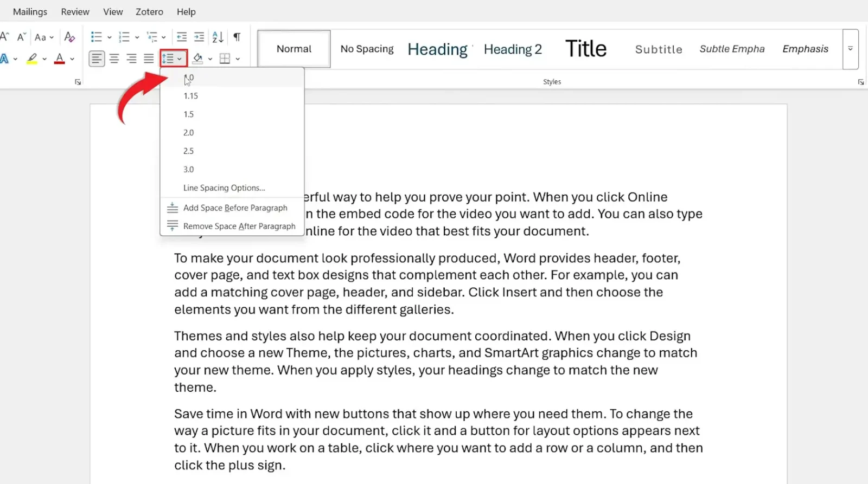Image resolution: width=868 pixels, height=484 pixels.
Task: Clear all formatting with eraser icon
Action: [69, 37]
